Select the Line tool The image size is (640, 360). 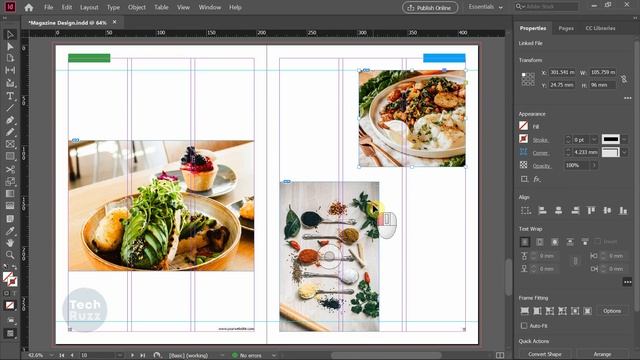point(10,108)
